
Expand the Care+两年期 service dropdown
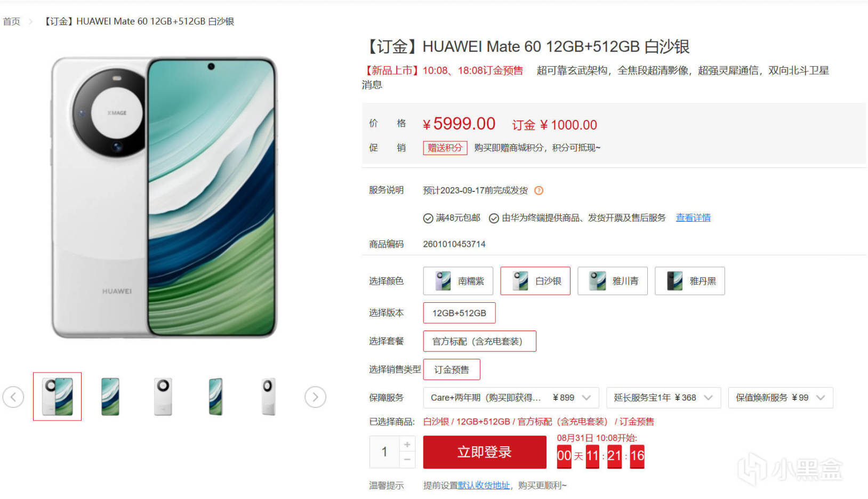[x=511, y=398]
